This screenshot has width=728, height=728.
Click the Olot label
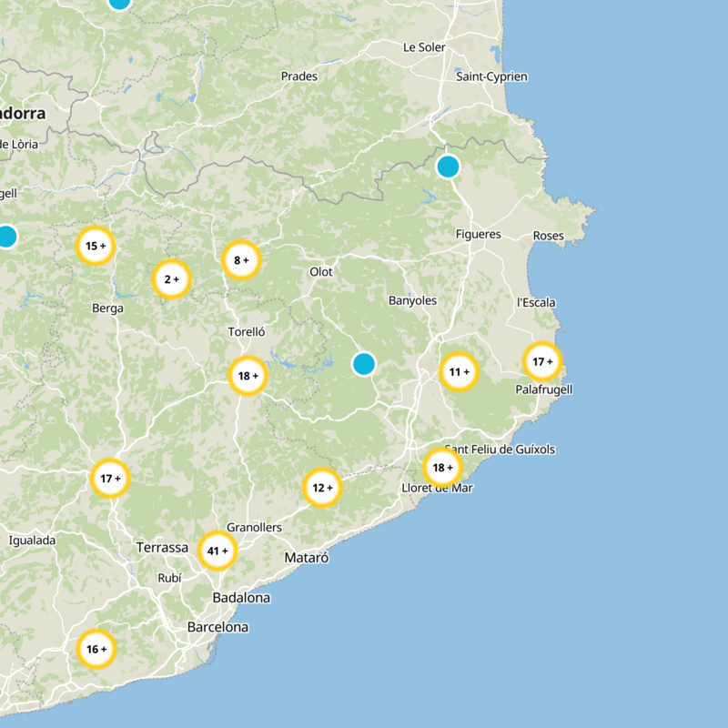[x=321, y=271]
